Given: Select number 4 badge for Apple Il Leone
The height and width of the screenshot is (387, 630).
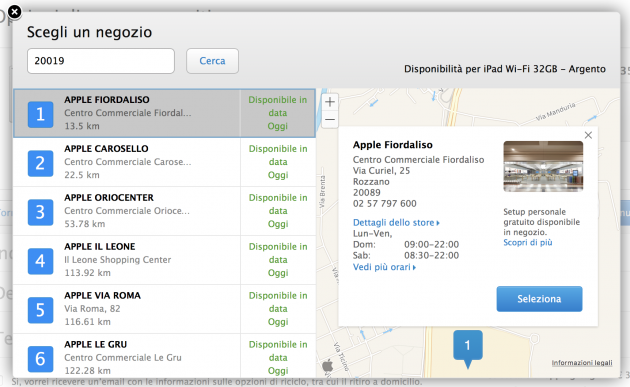Looking at the screenshot, I should tap(40, 261).
